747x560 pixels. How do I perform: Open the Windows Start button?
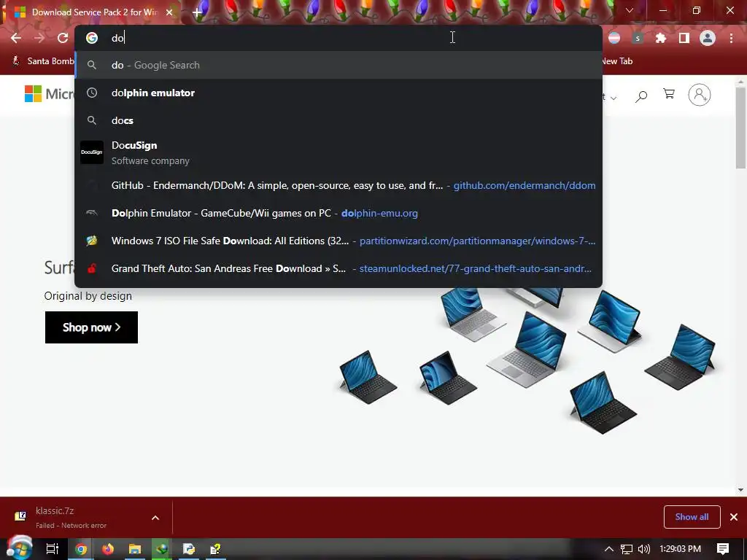point(19,548)
